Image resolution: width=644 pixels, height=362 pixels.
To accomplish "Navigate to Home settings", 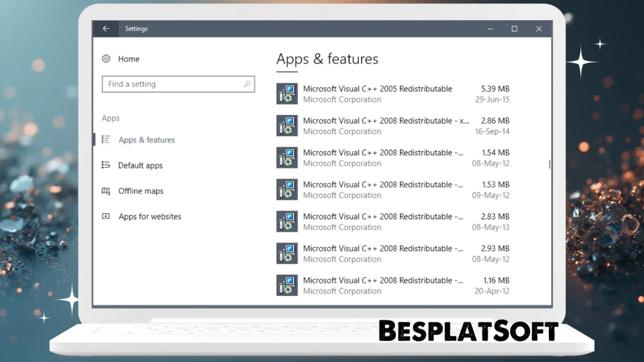I will [128, 58].
